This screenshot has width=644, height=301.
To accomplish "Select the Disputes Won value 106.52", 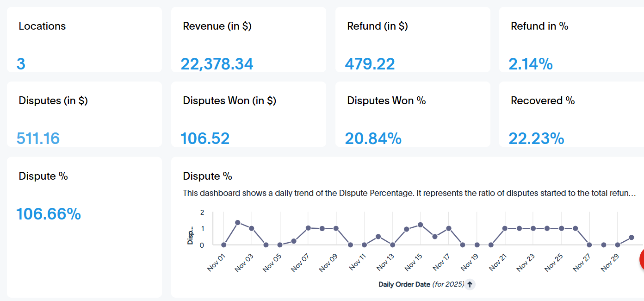I will pos(205,138).
